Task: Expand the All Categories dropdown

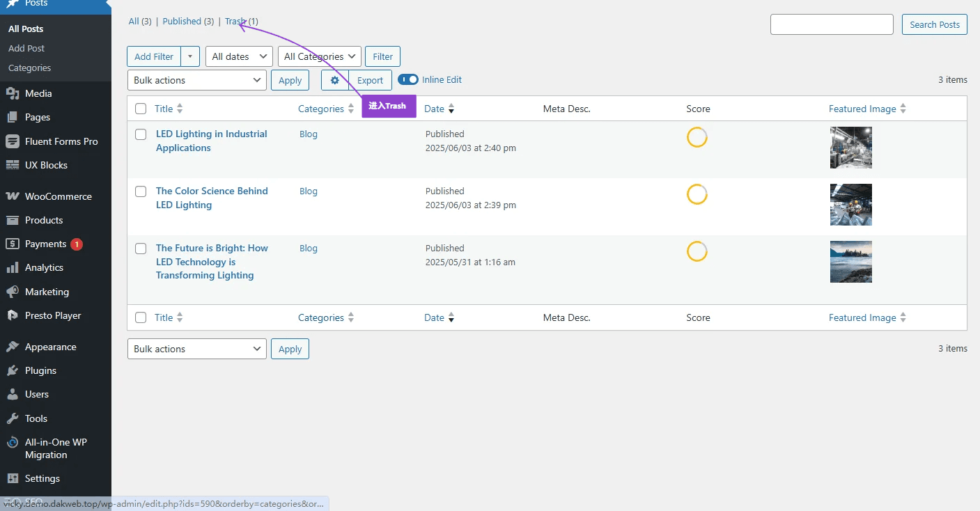Action: (319, 56)
